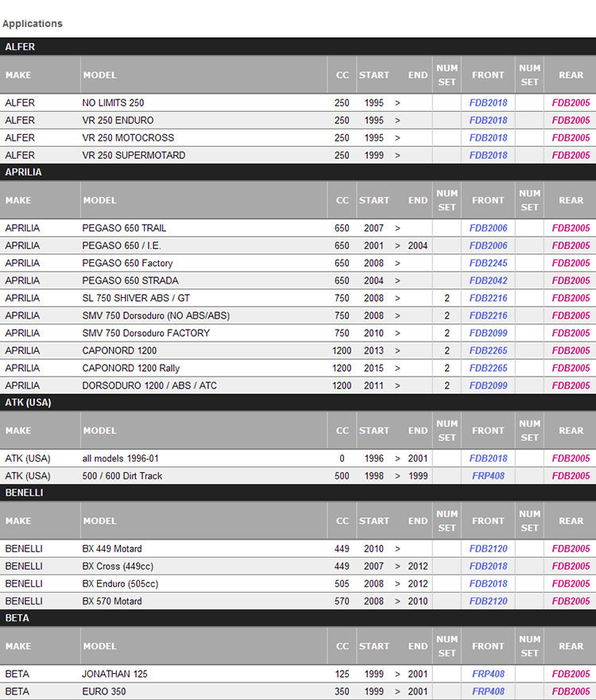The height and width of the screenshot is (700, 596).
Task: Open rear FDB2005 link for PEGASO 650 Factory
Action: 571,263
